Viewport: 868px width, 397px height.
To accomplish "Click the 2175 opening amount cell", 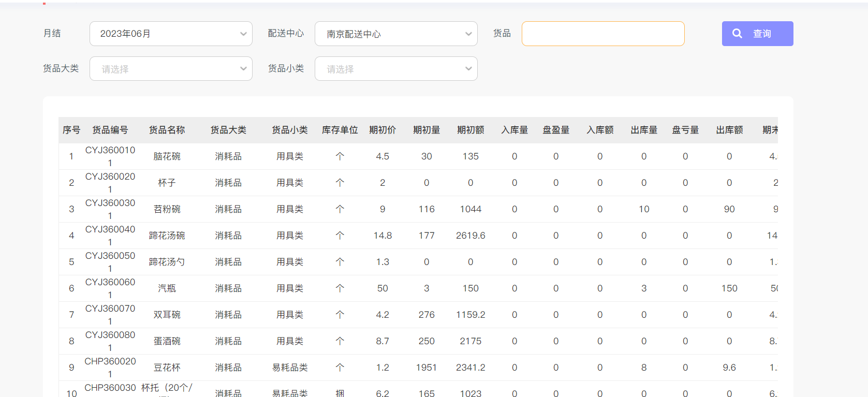I will 470,341.
